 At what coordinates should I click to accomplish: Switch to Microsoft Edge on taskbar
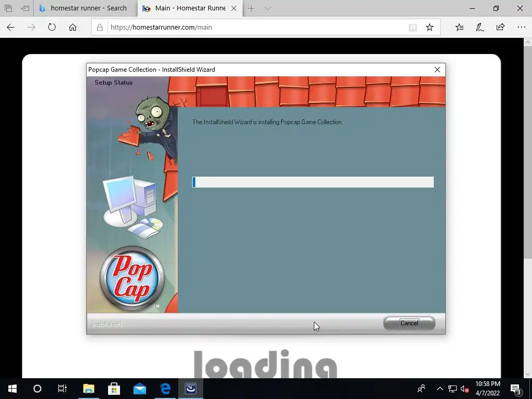(165, 389)
